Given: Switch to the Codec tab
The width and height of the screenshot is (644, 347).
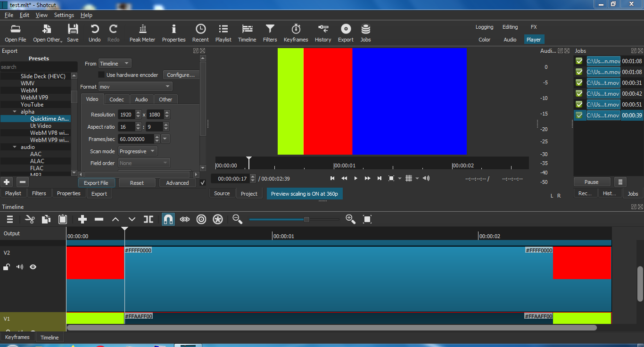Looking at the screenshot, I should 117,99.
